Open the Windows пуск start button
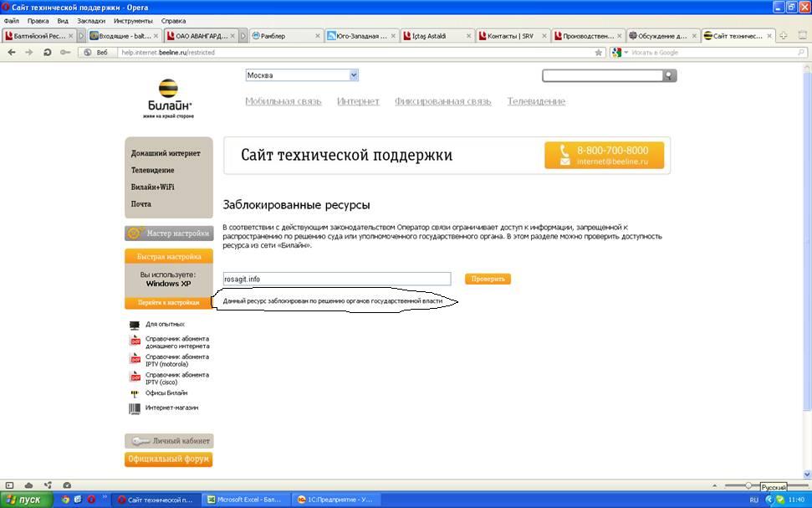 point(27,500)
